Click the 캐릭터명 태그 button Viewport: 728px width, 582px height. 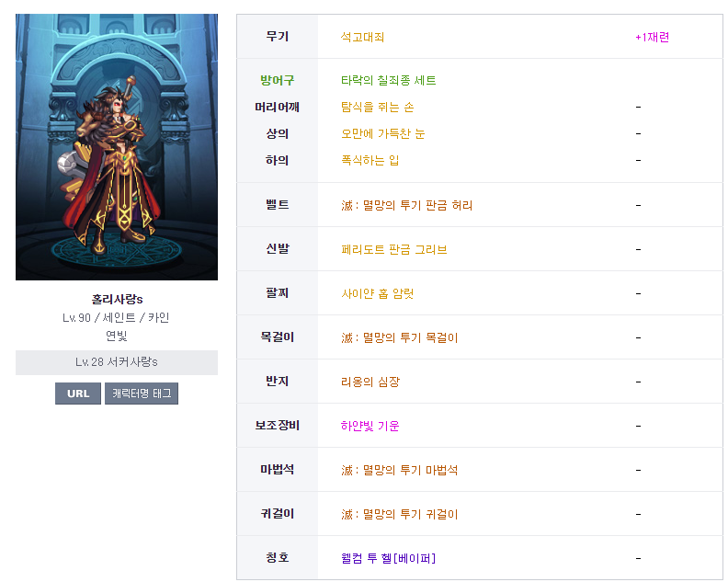142,394
